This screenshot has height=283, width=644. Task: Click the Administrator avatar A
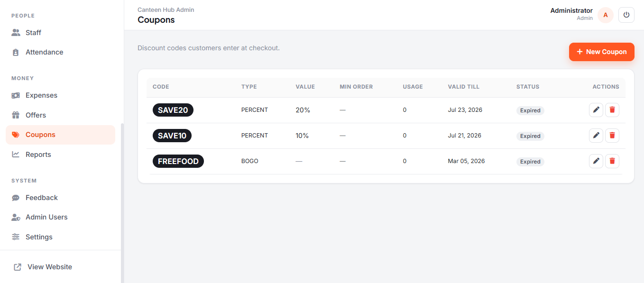point(606,15)
